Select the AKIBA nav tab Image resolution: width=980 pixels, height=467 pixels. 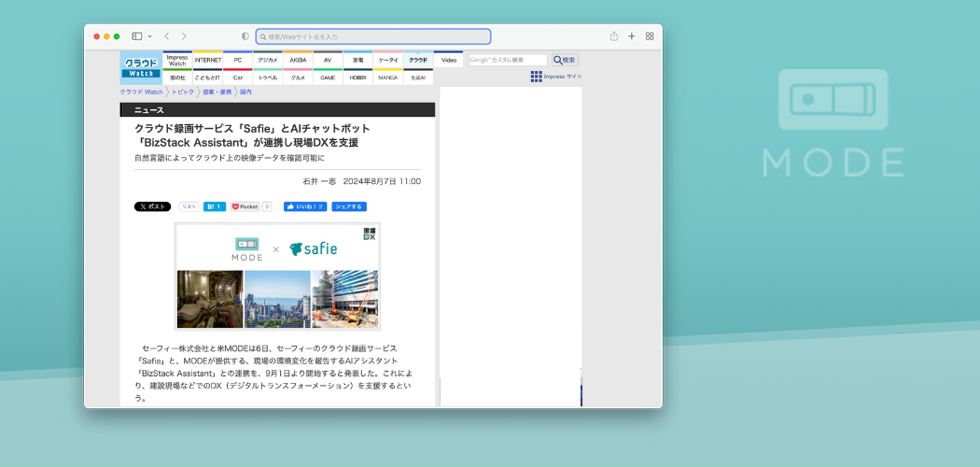298,60
